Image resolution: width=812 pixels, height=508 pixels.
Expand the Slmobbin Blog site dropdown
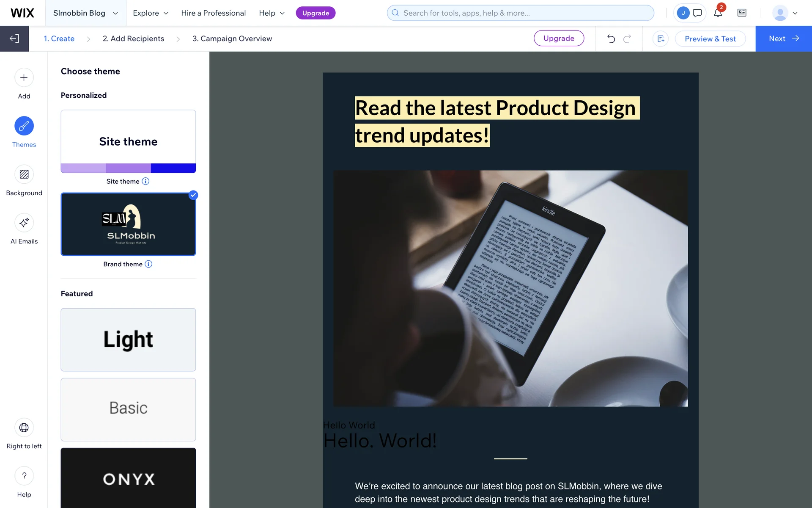tap(85, 13)
